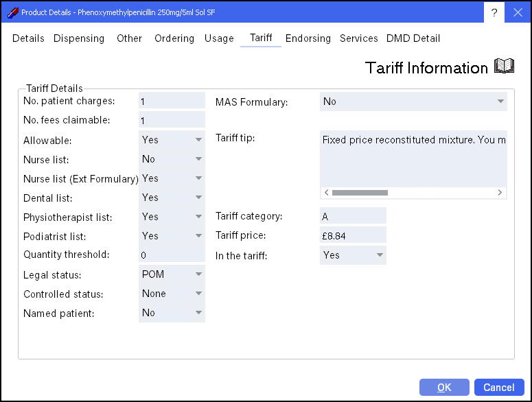Click the Tariff tip scrollbar thumb
This screenshot has height=402, width=532.
coord(360,193)
